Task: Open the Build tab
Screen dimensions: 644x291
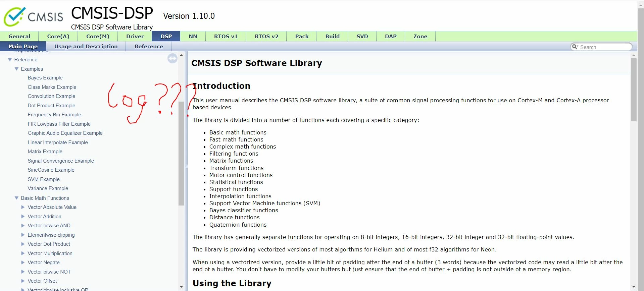Action: (332, 36)
